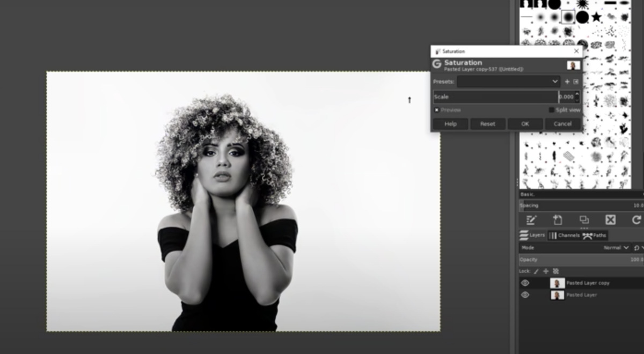Click Reset in the Saturation dialog
The height and width of the screenshot is (354, 644).
(x=488, y=124)
